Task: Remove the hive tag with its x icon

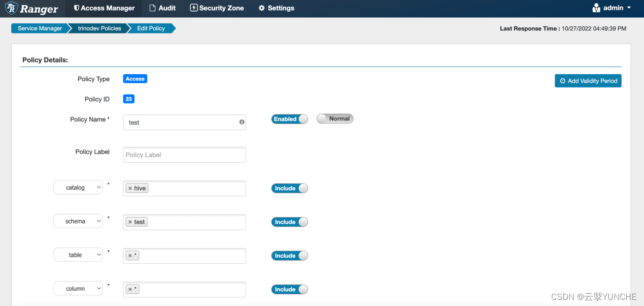Action: (x=130, y=188)
